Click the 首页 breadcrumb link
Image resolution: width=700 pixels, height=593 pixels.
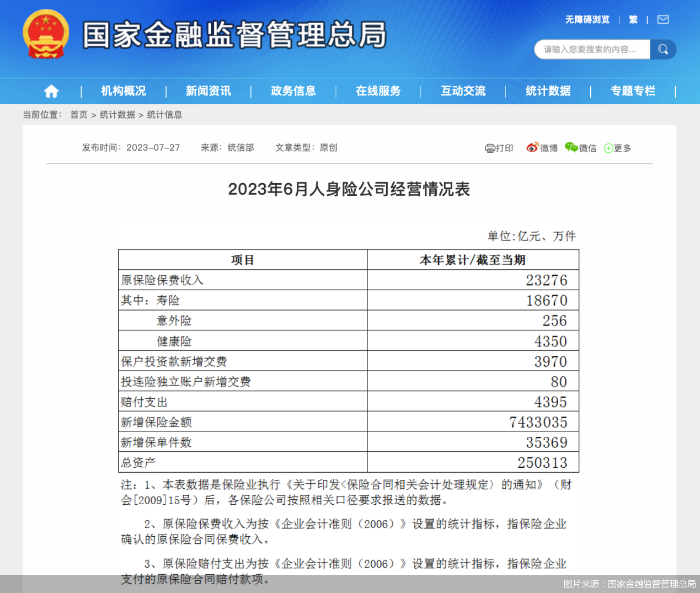[x=79, y=115]
